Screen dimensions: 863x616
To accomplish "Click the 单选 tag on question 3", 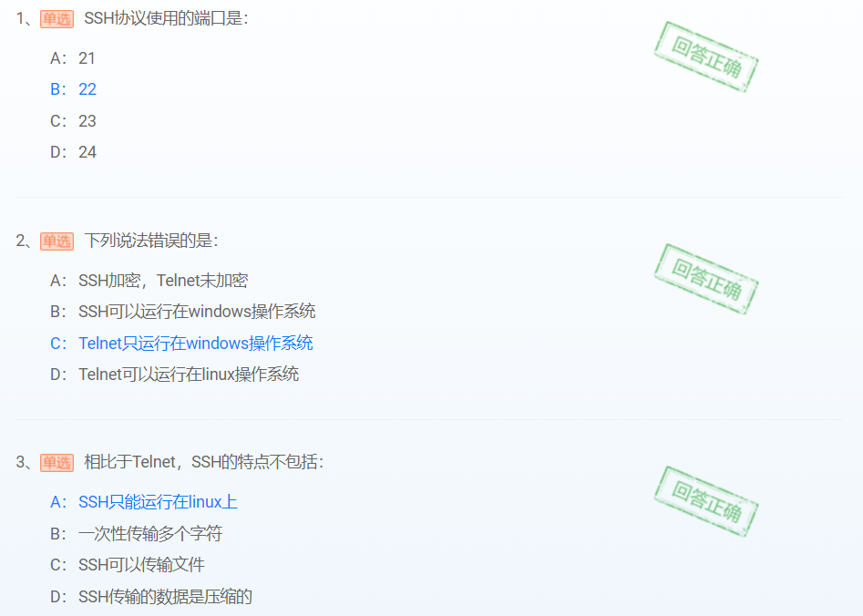I will coord(57,462).
